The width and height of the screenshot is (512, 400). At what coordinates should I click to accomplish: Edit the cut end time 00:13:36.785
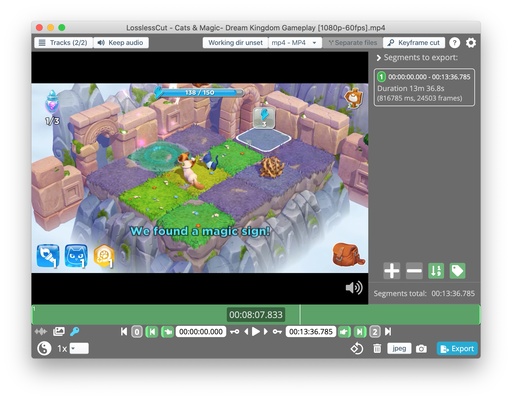tap(311, 332)
